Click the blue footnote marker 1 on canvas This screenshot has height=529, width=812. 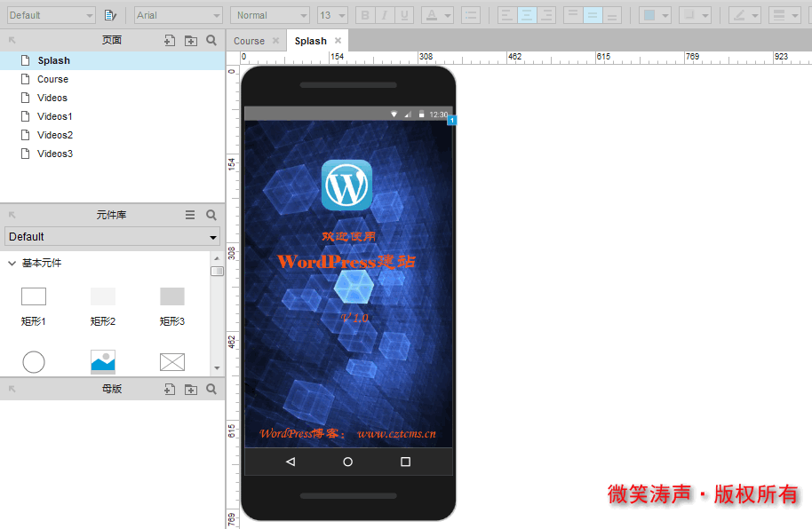(451, 120)
